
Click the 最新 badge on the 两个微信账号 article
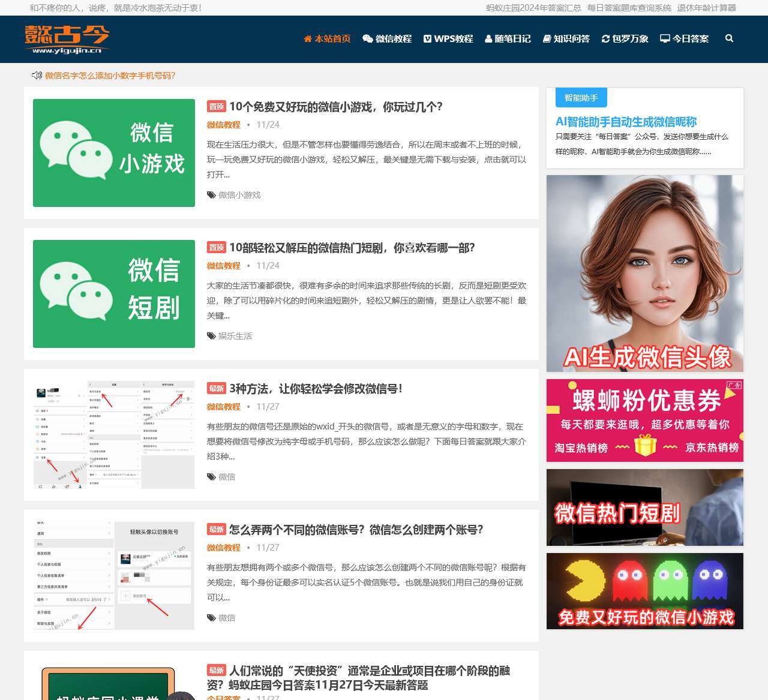point(217,530)
